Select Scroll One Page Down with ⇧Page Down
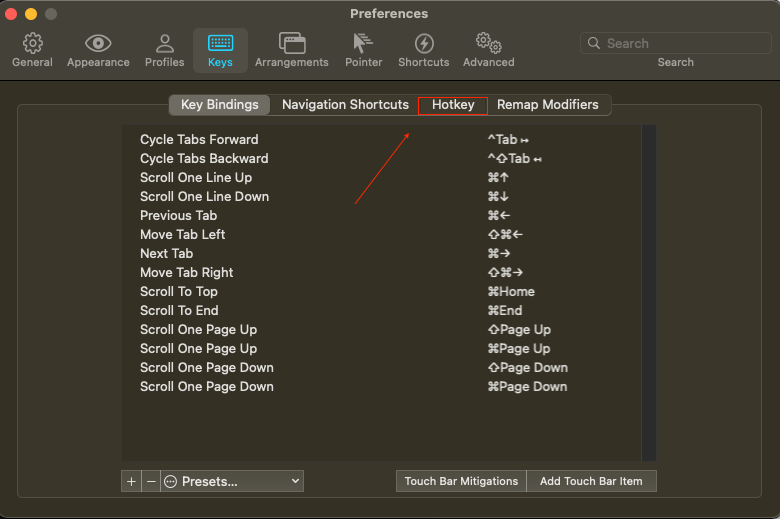Screen dimensions: 780x519 pos(382,367)
